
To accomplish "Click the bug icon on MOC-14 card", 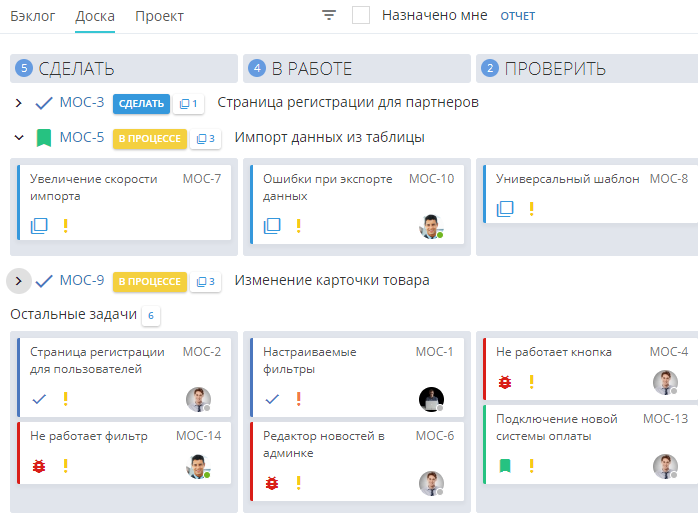I will [x=39, y=466].
